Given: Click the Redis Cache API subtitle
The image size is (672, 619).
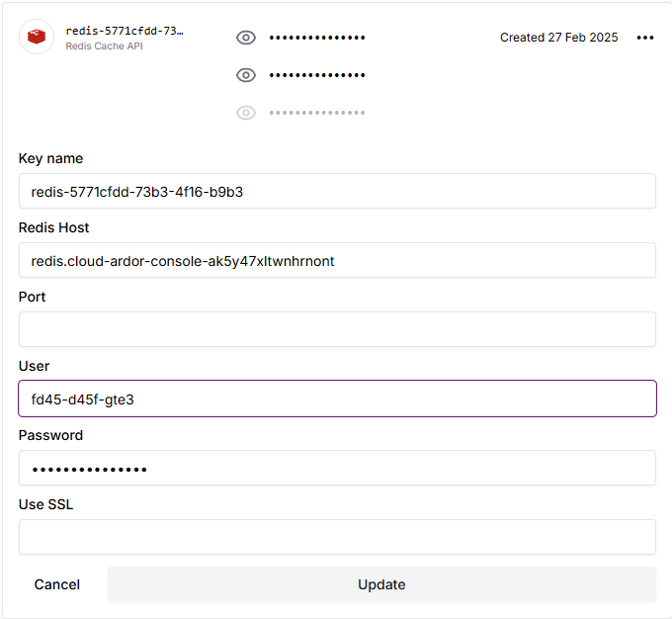Looking at the screenshot, I should pos(104,45).
